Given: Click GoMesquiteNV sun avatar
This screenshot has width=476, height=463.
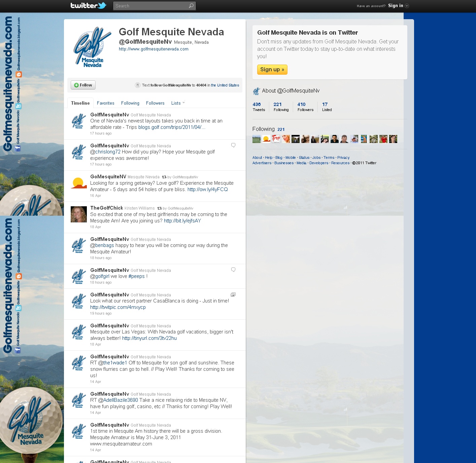Looking at the screenshot, I should click(x=79, y=183).
